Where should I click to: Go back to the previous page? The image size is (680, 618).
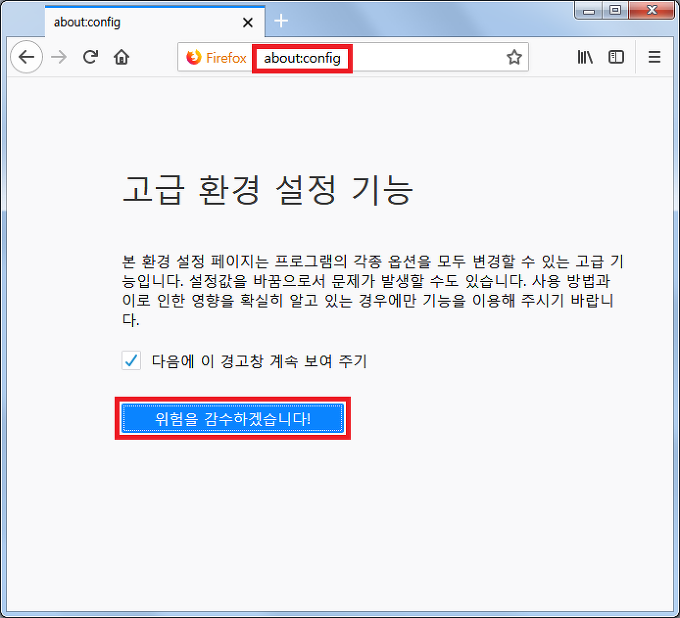click(x=26, y=57)
